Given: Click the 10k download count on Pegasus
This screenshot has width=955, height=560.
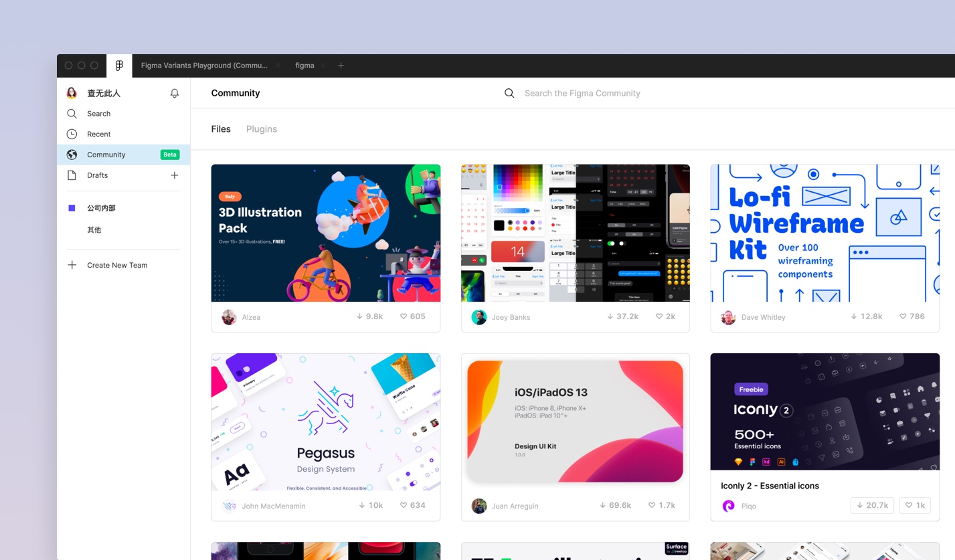Looking at the screenshot, I should click(371, 505).
